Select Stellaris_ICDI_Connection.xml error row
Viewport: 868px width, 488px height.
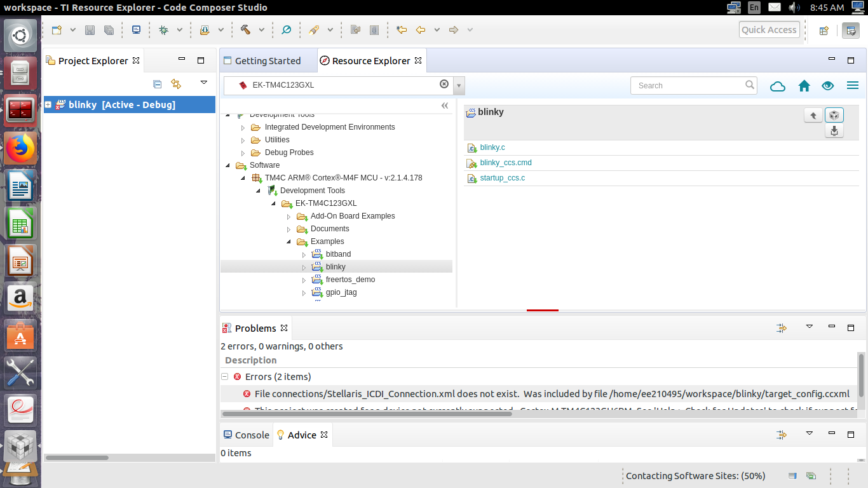pyautogui.click(x=538, y=394)
